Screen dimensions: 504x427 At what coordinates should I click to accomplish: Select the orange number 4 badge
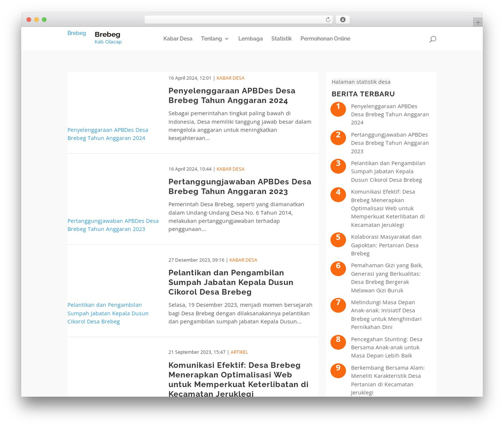(338, 195)
